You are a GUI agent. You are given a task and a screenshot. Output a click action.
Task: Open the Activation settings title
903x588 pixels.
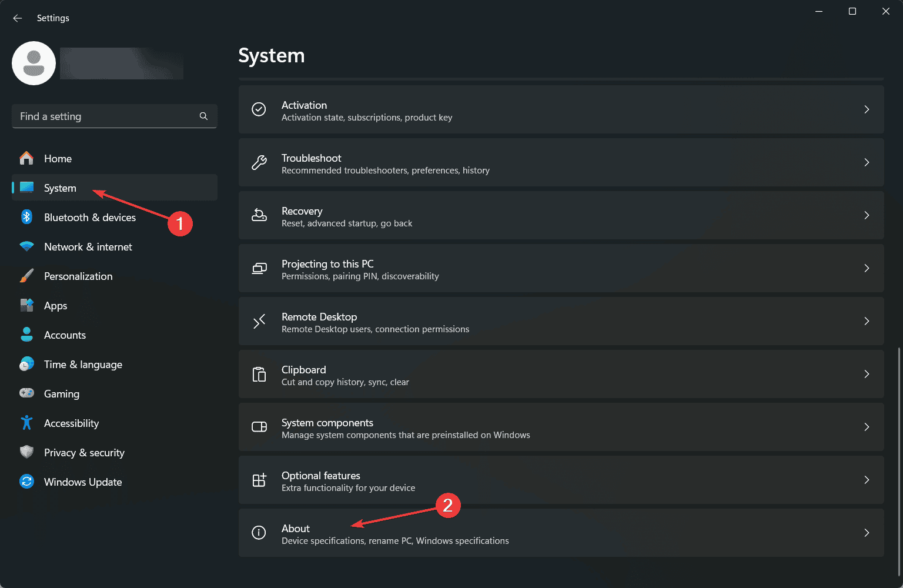click(x=304, y=105)
